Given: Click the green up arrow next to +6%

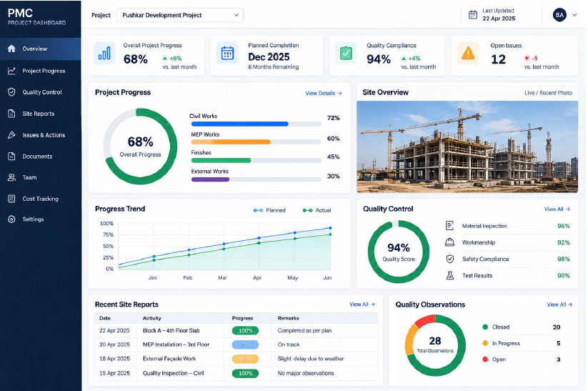Looking at the screenshot, I should coord(164,58).
